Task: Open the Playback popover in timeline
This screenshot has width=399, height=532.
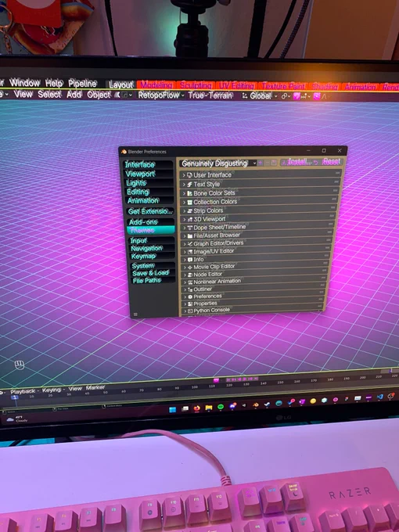Action: pyautogui.click(x=23, y=391)
